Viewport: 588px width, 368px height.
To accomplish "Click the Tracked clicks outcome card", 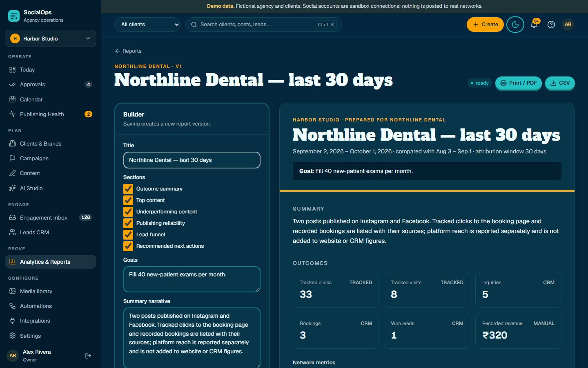I will tap(336, 290).
